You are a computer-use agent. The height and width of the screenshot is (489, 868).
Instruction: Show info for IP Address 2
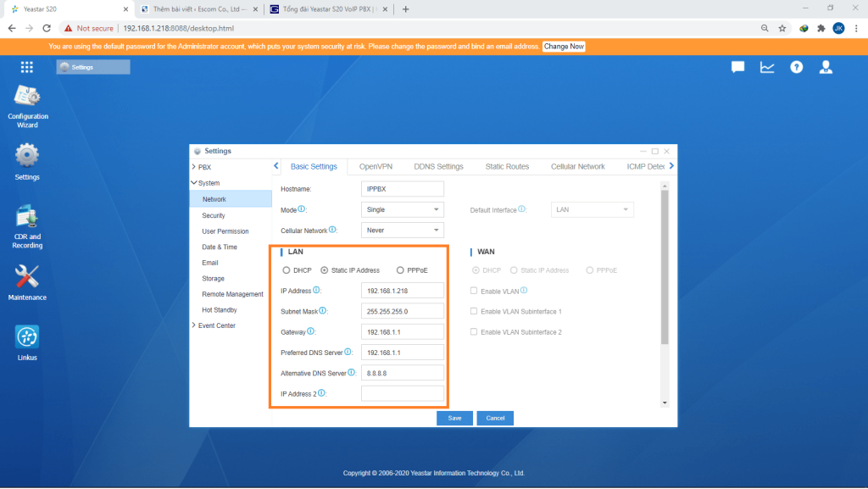(321, 392)
